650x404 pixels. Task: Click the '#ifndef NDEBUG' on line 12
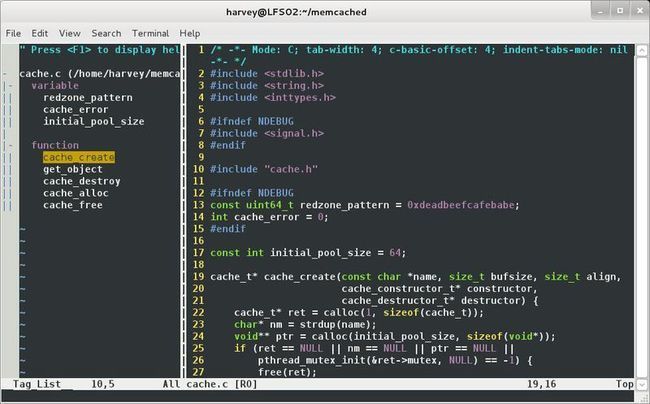click(252, 193)
